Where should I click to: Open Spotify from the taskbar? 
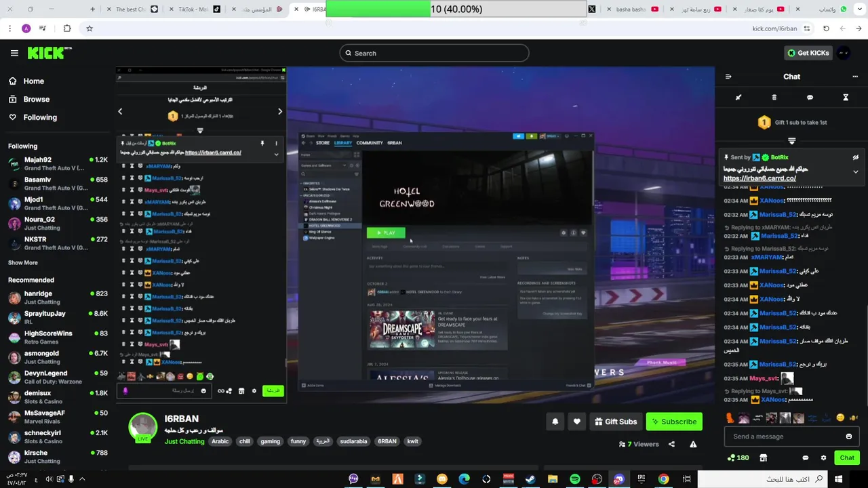click(x=574, y=479)
